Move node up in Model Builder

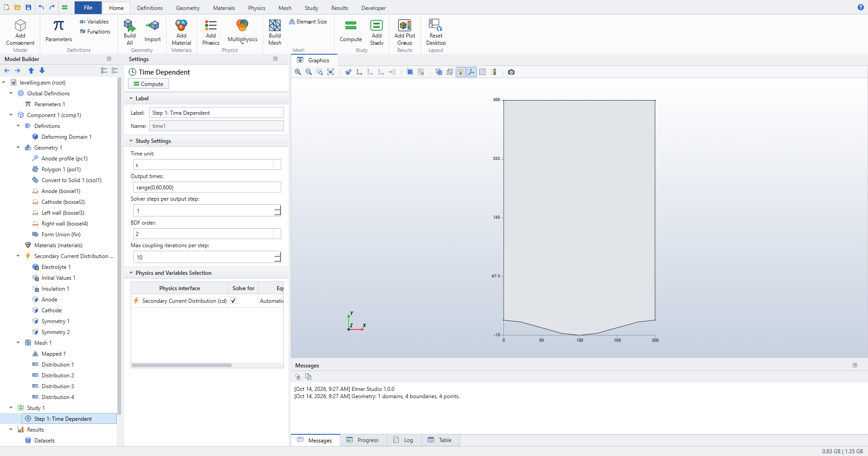pos(31,71)
